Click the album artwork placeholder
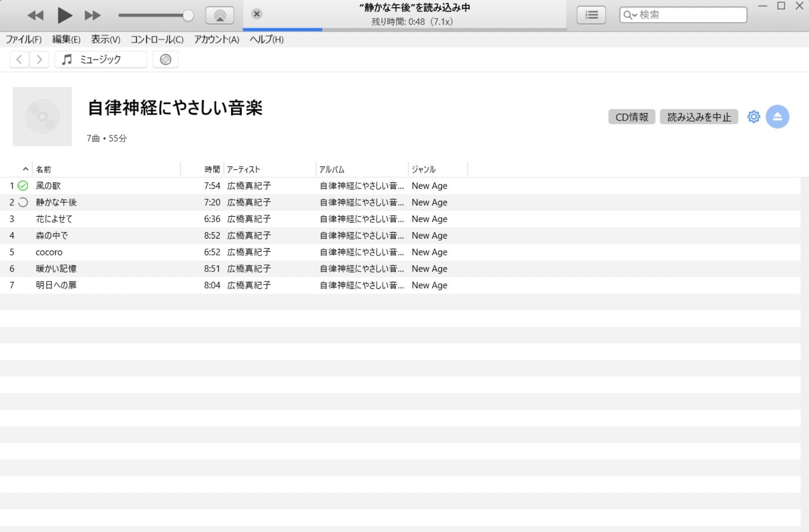This screenshot has width=809, height=532. (42, 117)
